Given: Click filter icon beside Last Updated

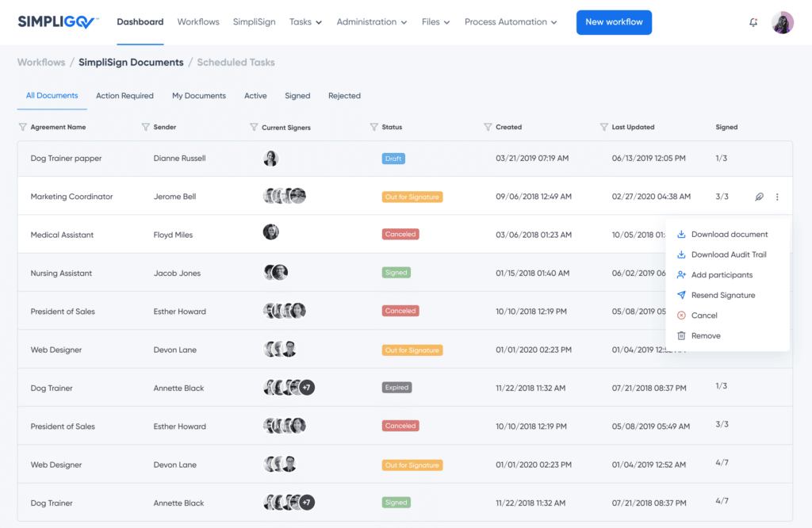Looking at the screenshot, I should [603, 127].
